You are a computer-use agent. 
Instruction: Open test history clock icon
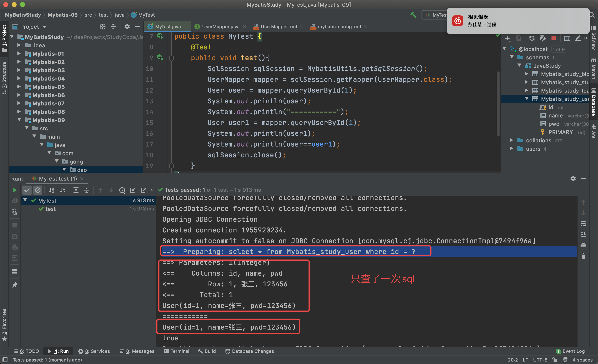(x=122, y=190)
